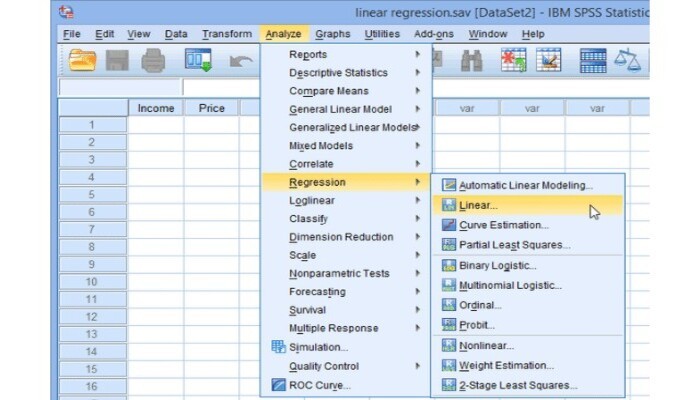Open the Window menu
Image resolution: width=700 pixels, height=400 pixels.
click(x=488, y=34)
